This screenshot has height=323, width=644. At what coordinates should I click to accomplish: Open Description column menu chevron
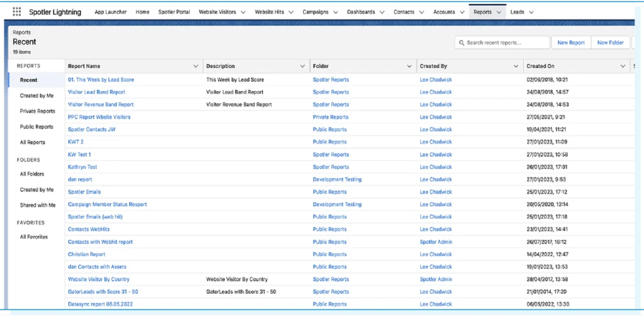click(x=303, y=66)
